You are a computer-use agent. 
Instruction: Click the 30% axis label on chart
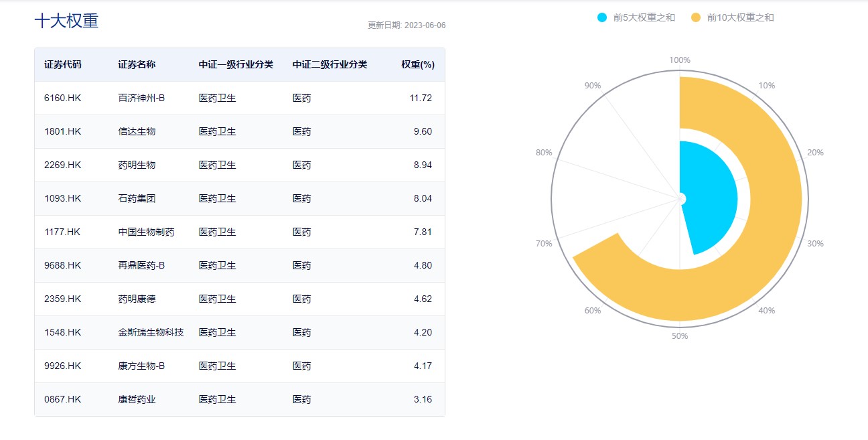tap(815, 244)
